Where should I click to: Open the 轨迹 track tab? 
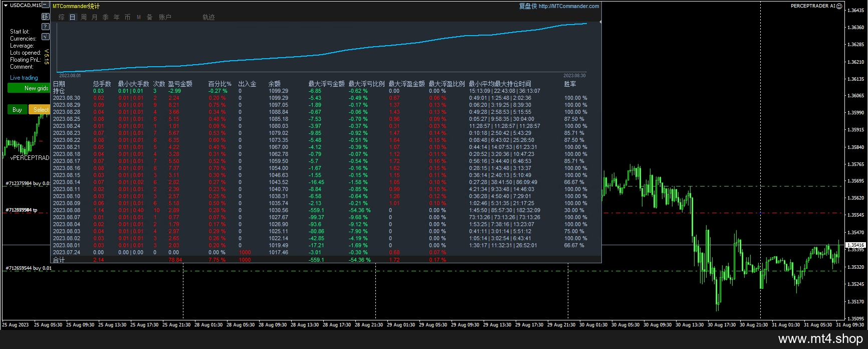209,17
